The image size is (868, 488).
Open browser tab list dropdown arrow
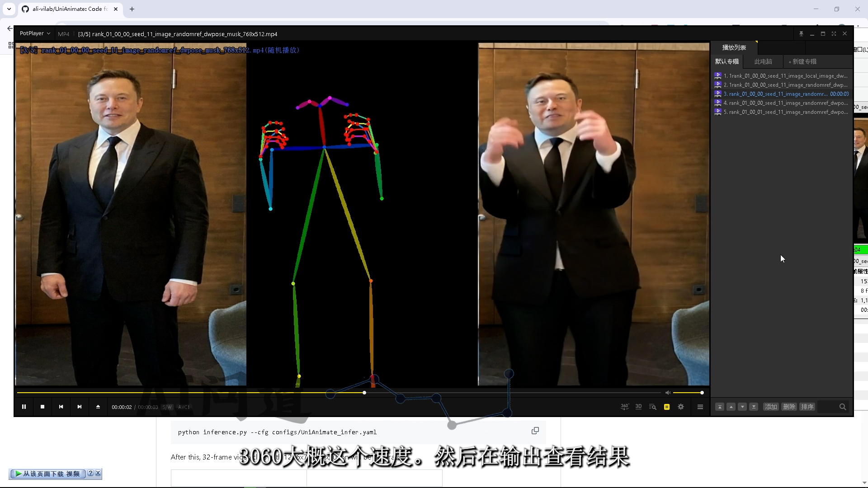9,9
